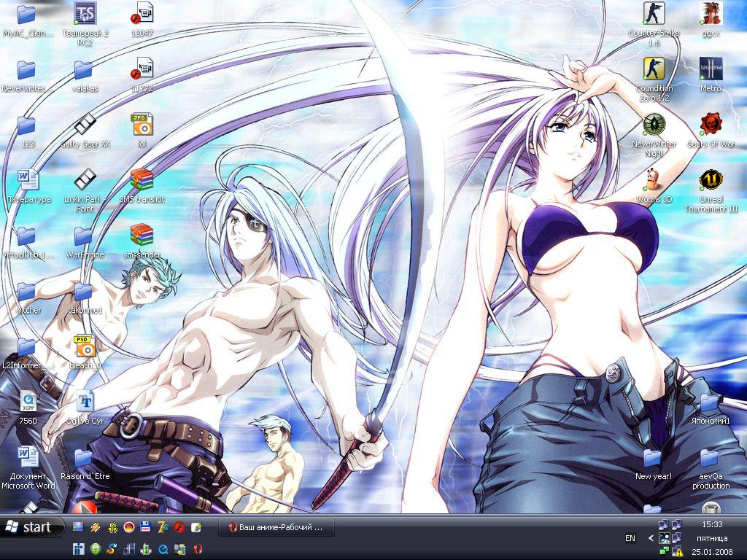Open the clock showing 15:33
Screen dimensions: 747x560
click(x=712, y=524)
